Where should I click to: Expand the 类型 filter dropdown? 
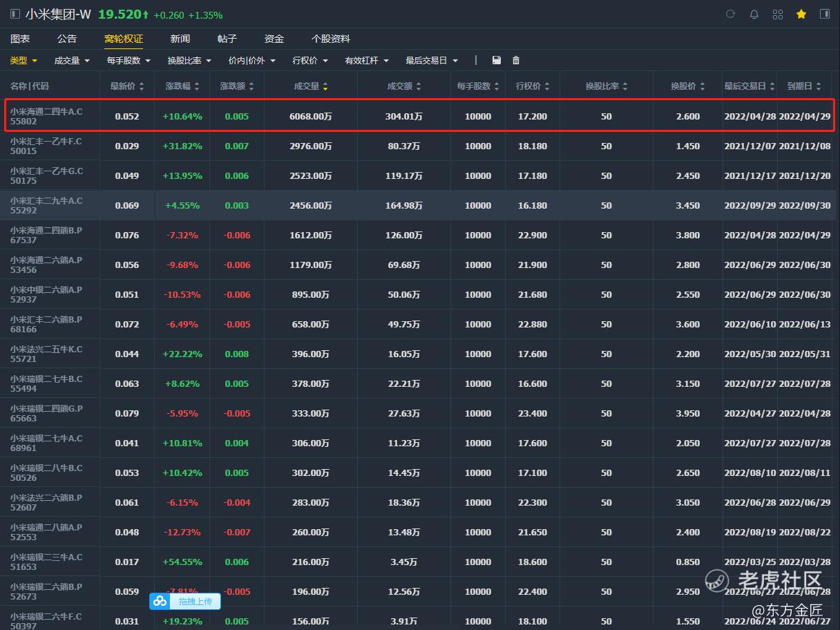click(x=23, y=61)
